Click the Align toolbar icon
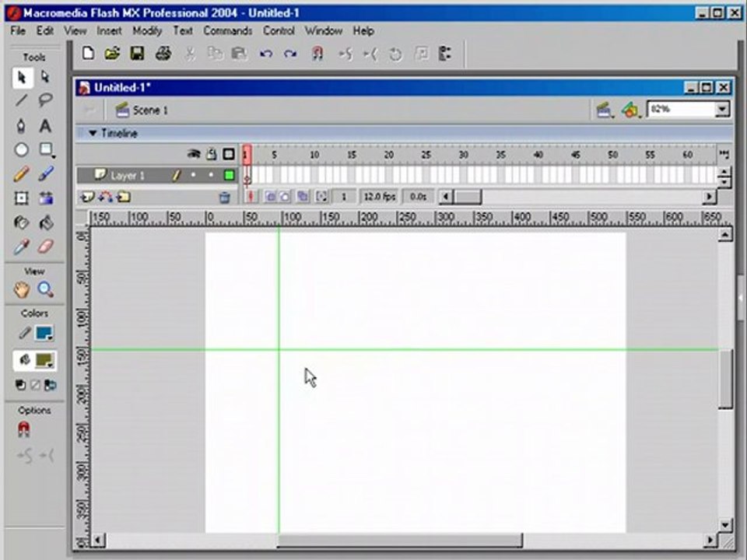The image size is (747, 560). [x=445, y=54]
